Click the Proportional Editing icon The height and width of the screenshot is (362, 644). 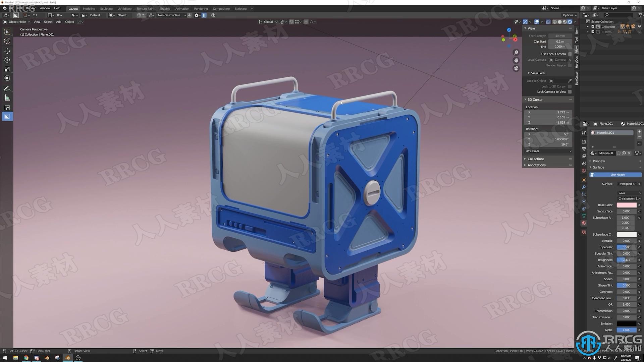coord(307,22)
